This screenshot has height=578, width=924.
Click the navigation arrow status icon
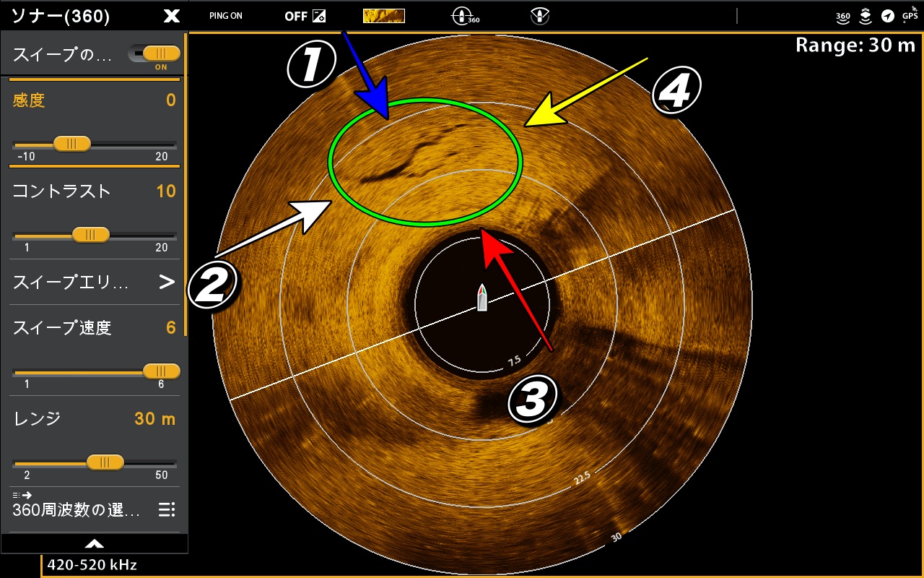click(887, 16)
